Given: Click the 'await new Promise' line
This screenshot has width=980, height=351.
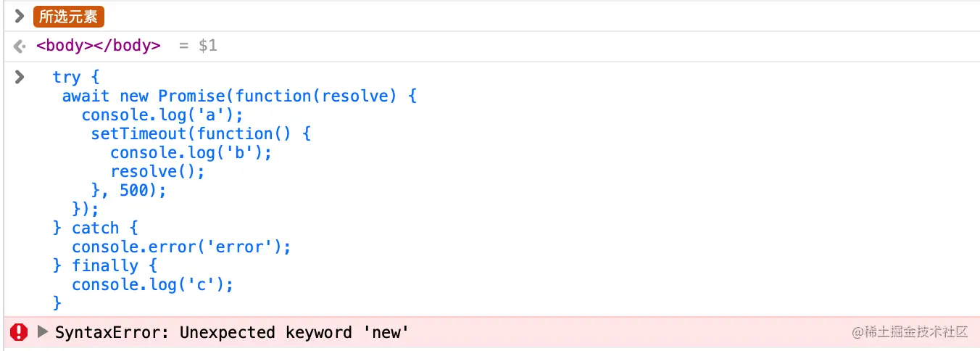Looking at the screenshot, I should click(x=239, y=96).
